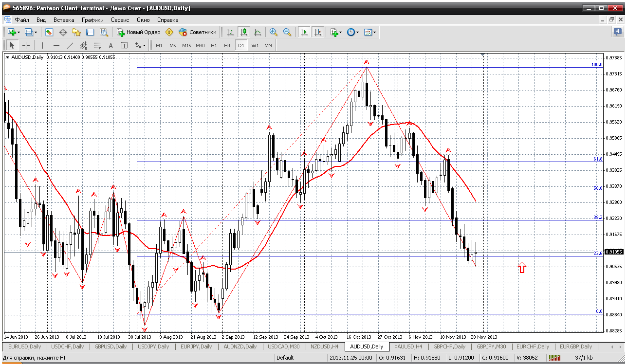Expand the Periods clock dropdown arrow
Viewport: 627px width, 364px height.
(358, 32)
